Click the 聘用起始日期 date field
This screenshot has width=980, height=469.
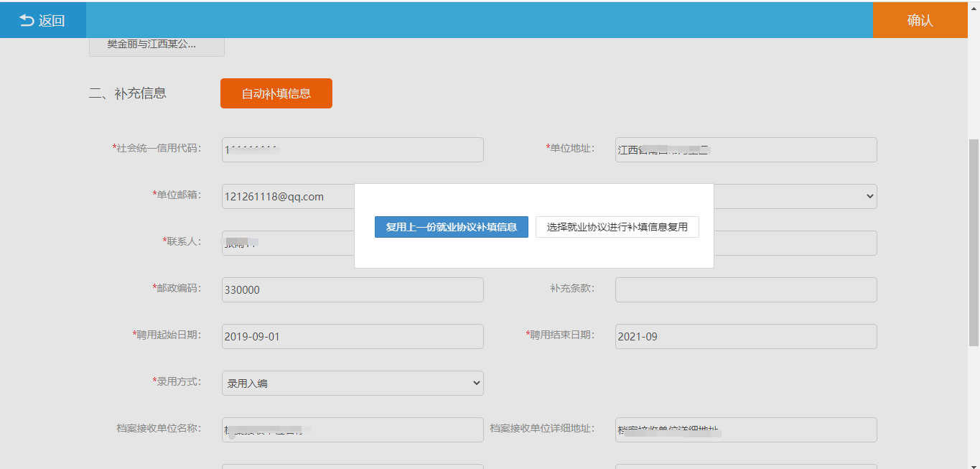(x=353, y=336)
